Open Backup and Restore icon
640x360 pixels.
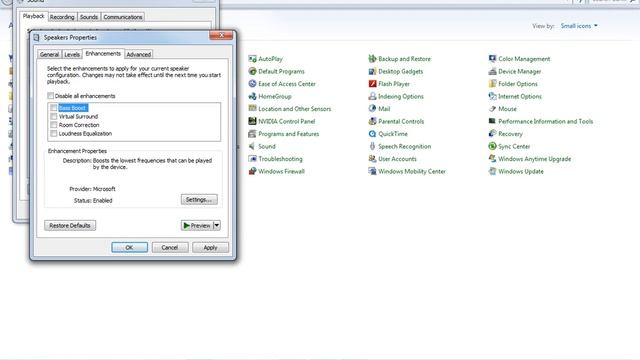click(x=372, y=59)
